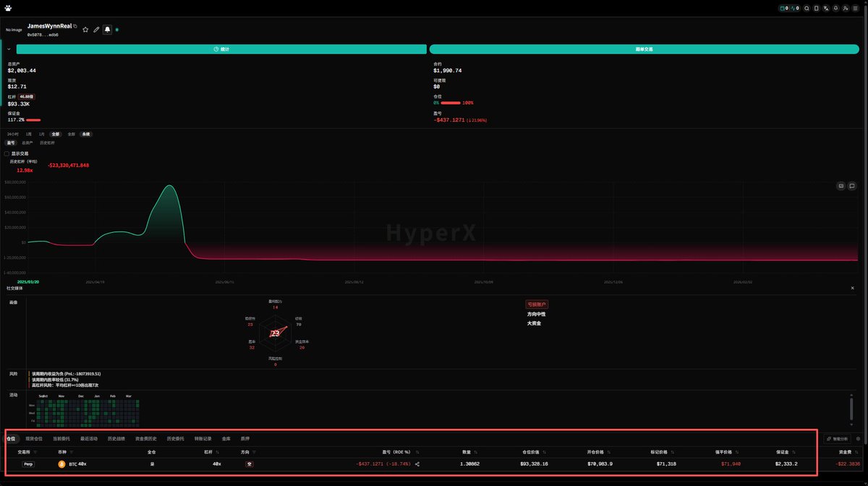Click the Perp badge in the BTC row
The width and height of the screenshot is (868, 486).
[x=28, y=464]
